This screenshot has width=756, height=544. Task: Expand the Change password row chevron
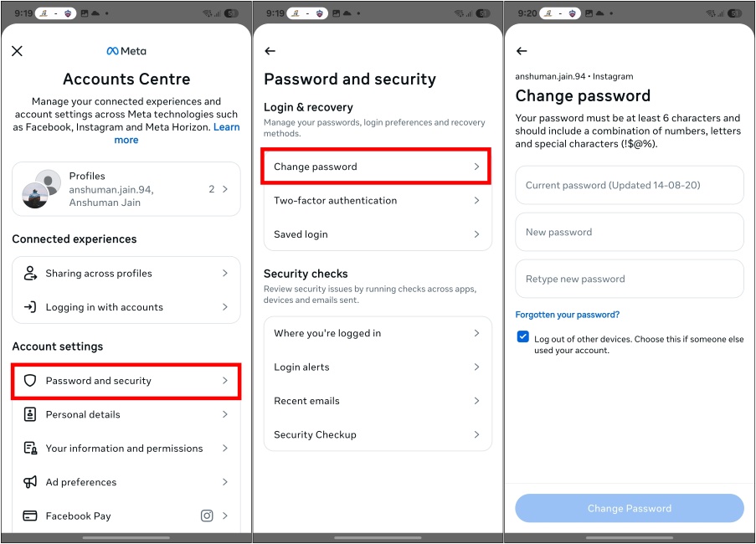coord(476,167)
